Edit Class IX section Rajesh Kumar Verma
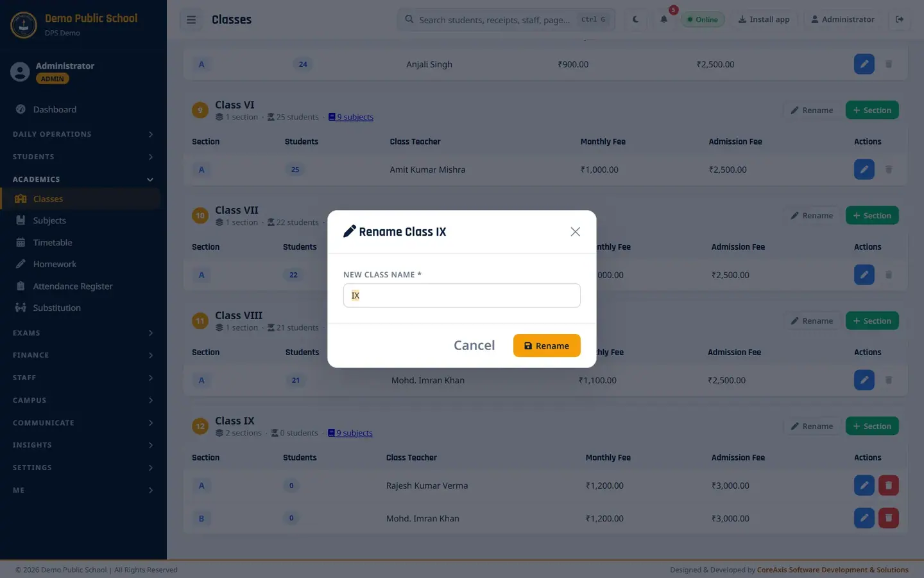The height and width of the screenshot is (578, 924). click(864, 486)
